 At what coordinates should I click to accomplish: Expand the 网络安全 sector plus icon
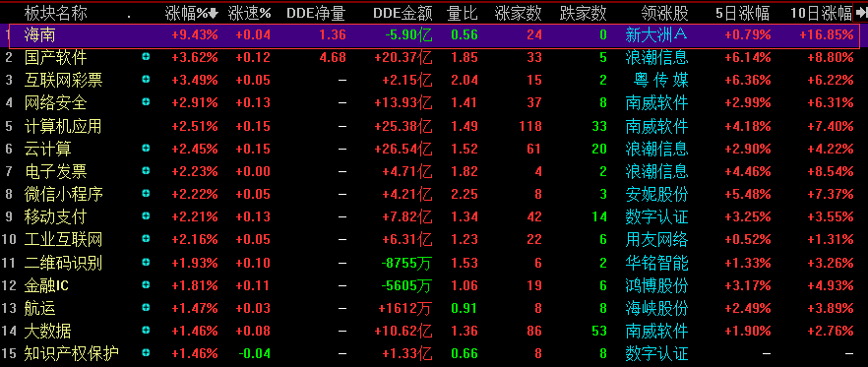146,102
